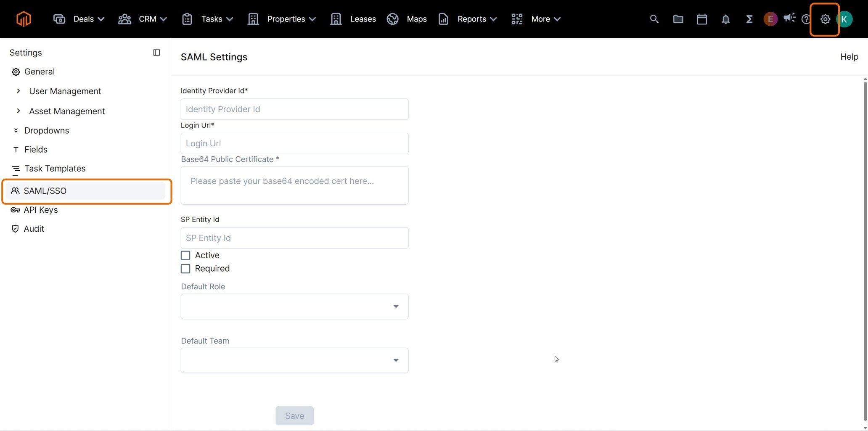
Task: Click the Help link near SAML Settings
Action: coord(849,56)
